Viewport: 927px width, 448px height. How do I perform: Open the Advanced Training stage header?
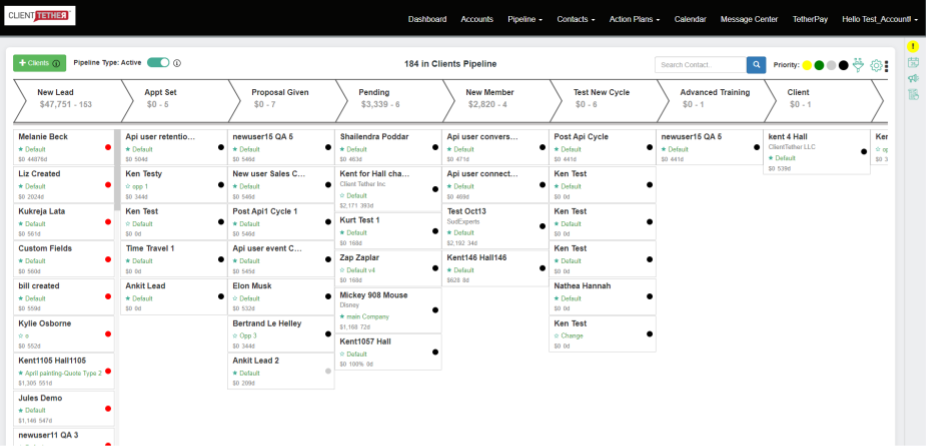click(x=710, y=101)
